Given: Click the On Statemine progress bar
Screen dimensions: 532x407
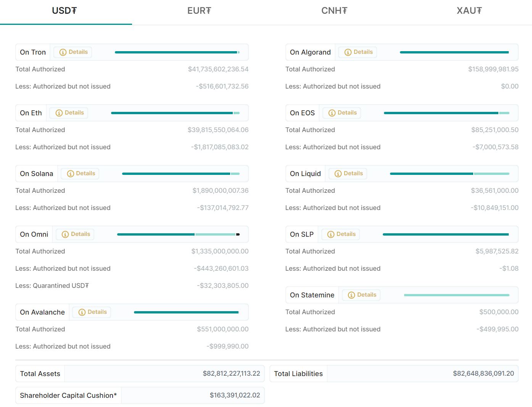Looking at the screenshot, I should (x=456, y=295).
